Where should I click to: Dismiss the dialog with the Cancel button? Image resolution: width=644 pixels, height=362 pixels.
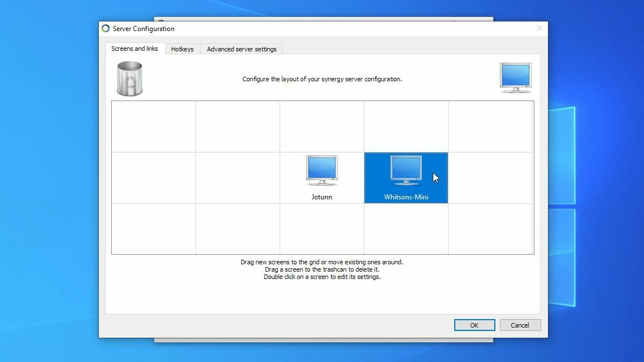(519, 325)
